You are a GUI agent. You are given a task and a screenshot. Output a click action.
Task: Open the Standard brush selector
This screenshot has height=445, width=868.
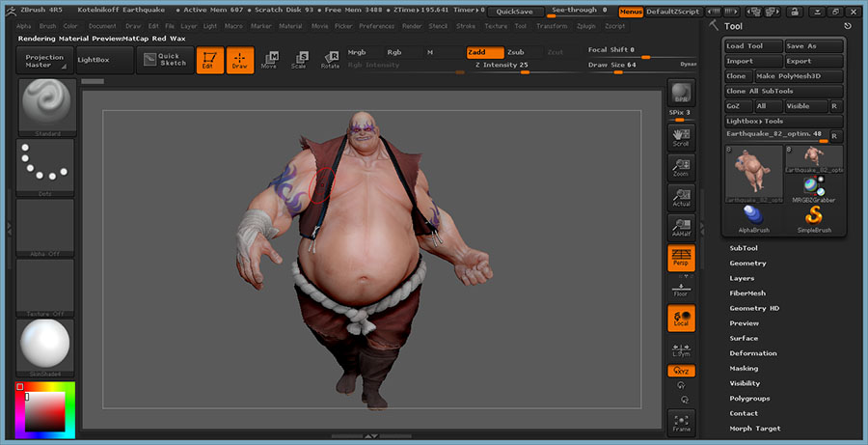click(46, 107)
